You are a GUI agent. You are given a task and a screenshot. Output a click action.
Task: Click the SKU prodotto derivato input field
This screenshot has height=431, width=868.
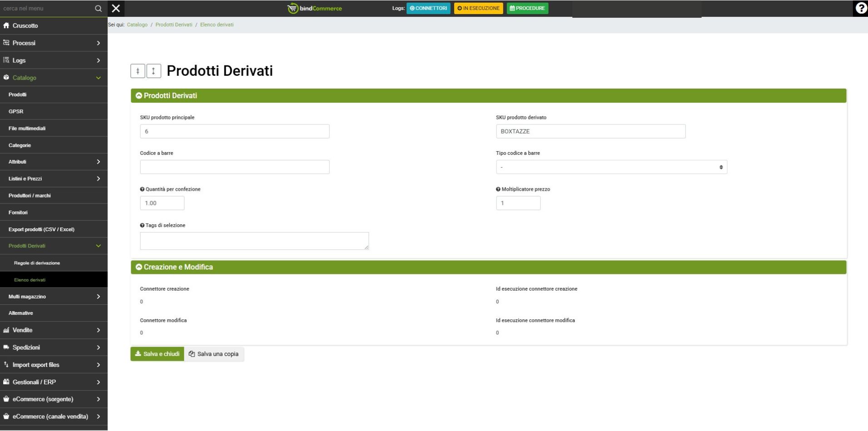590,131
